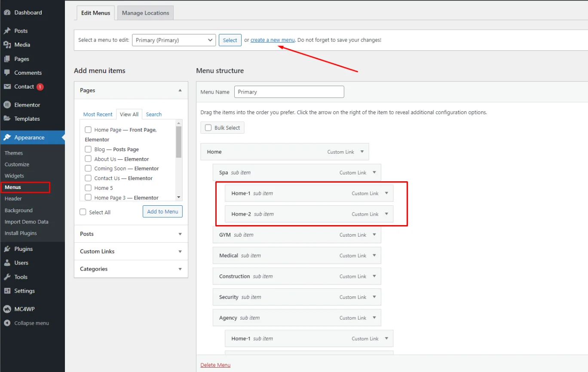Viewport: 588px width, 372px height.
Task: Expand the Custom Links accordion section
Action: pyautogui.click(x=131, y=251)
